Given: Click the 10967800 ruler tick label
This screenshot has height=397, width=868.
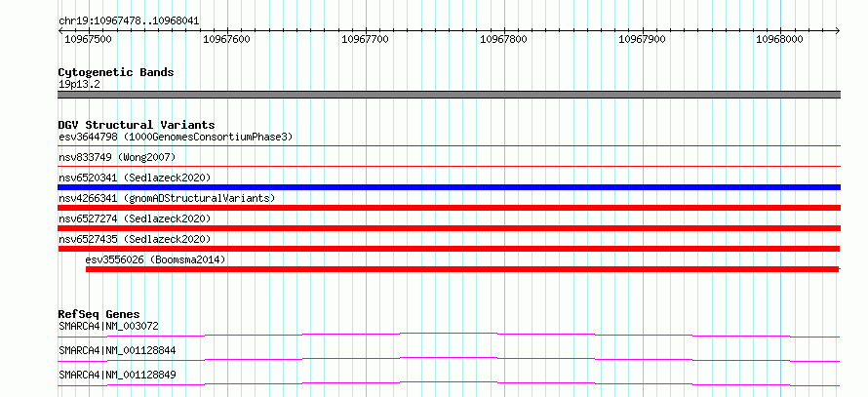Looking at the screenshot, I should [503, 39].
